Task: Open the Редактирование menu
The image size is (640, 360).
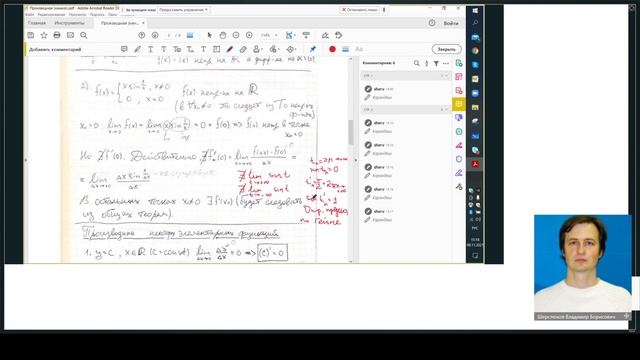Action: 51,15
